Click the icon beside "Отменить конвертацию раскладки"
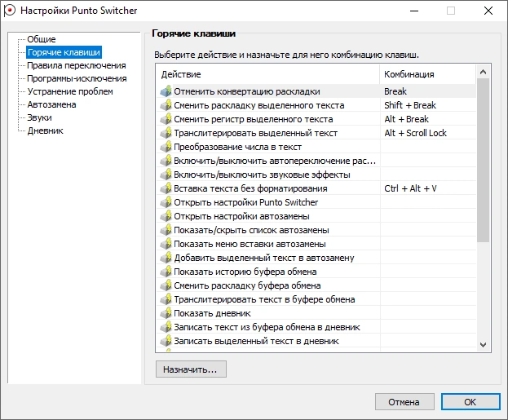508x420 pixels. (166, 91)
